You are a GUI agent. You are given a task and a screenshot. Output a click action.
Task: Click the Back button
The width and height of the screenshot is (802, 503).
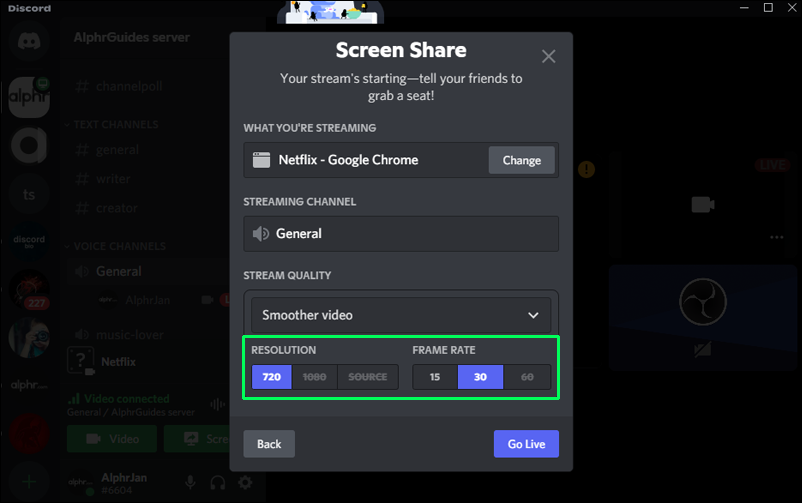[269, 444]
